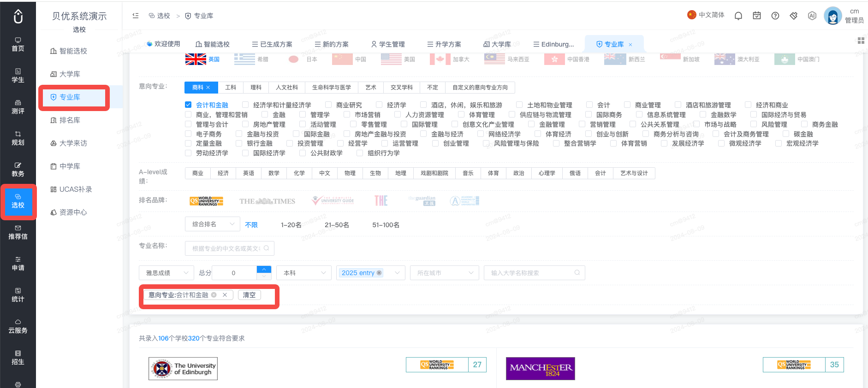
Task: Open the 测评 sidebar icon
Action: (18, 107)
